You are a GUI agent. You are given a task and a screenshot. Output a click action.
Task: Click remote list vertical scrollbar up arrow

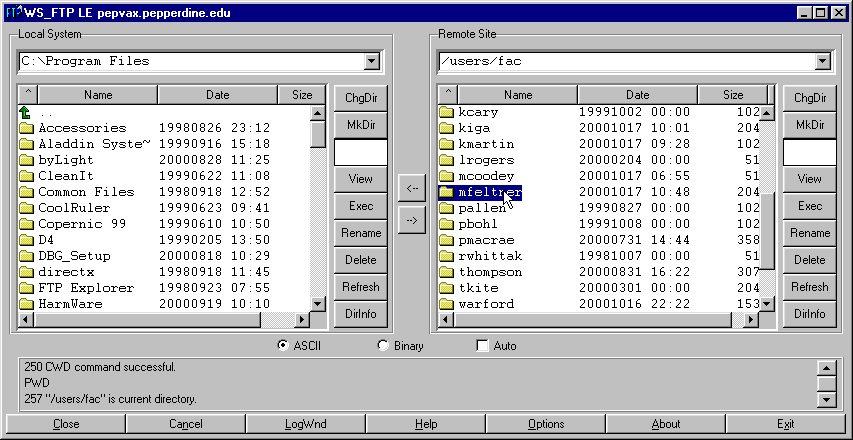(x=767, y=113)
